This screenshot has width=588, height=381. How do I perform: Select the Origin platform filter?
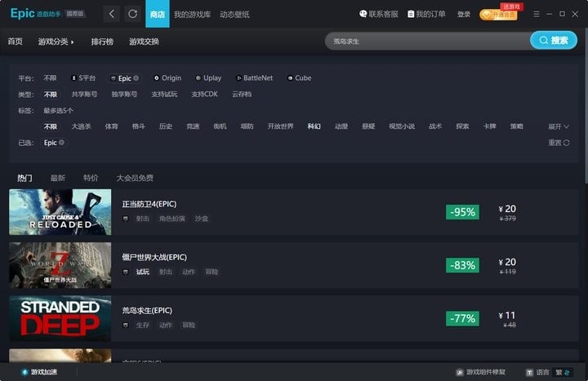pos(167,78)
